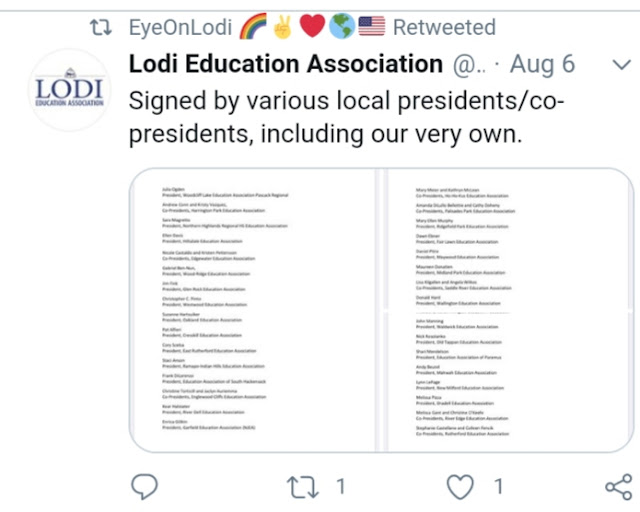Click the retweet count number
This screenshot has width=640, height=512.
click(340, 487)
